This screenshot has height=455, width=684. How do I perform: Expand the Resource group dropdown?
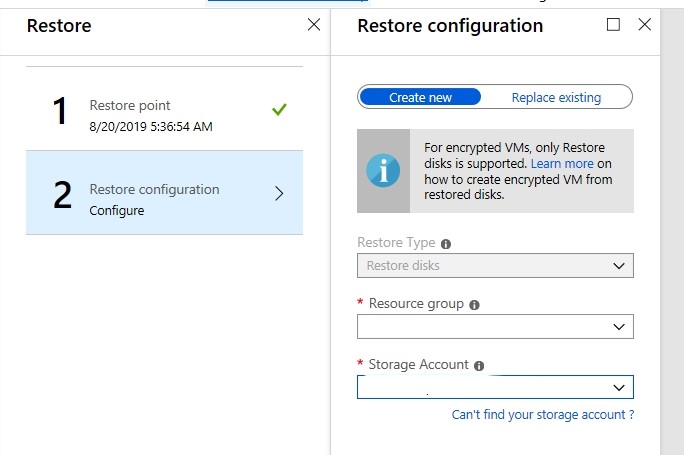click(495, 326)
